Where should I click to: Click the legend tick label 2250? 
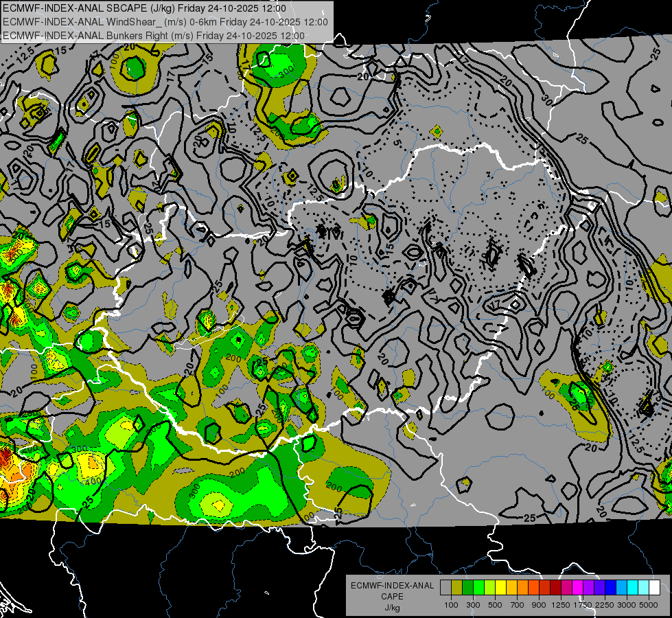tap(605, 605)
